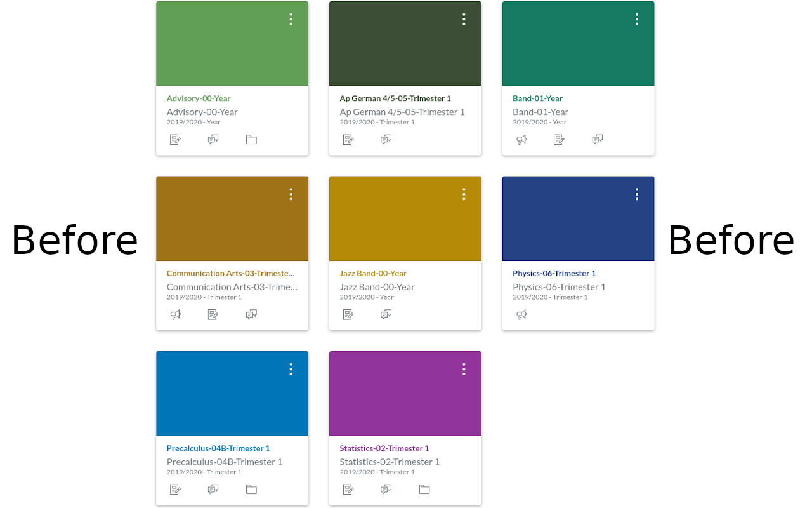812x508 pixels.
Task: Open the options menu on the Advisory card
Action: [x=291, y=19]
